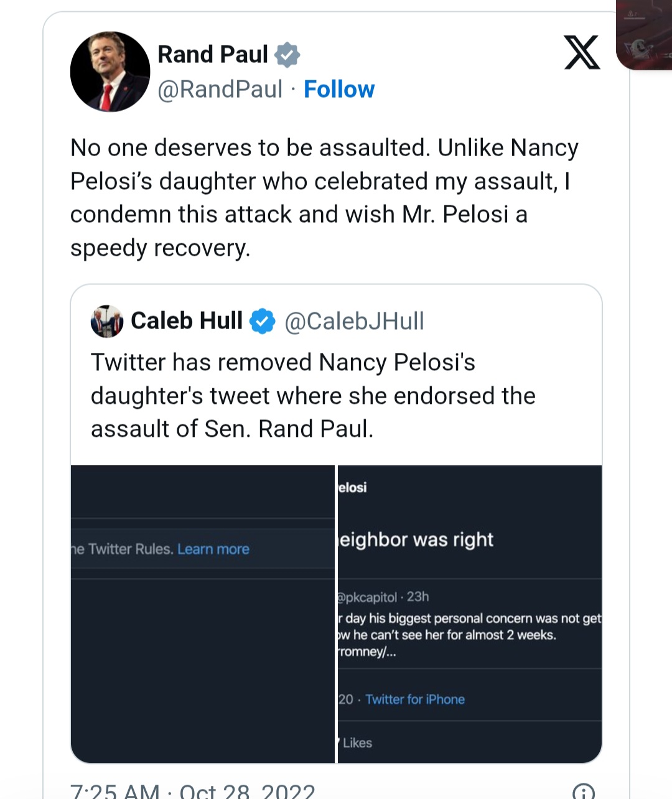Click the @CalebJHull handle
The width and height of the screenshot is (672, 799).
click(354, 321)
